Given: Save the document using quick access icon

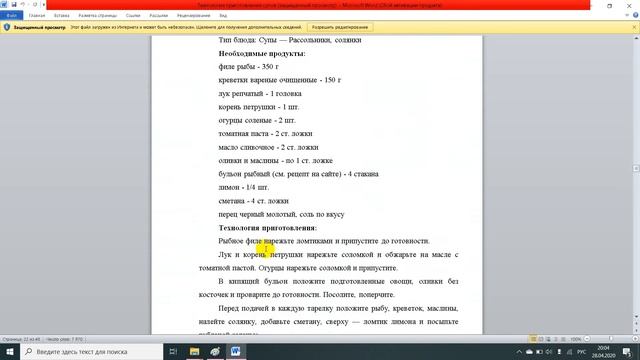Looking at the screenshot, I should pyautogui.click(x=14, y=4).
